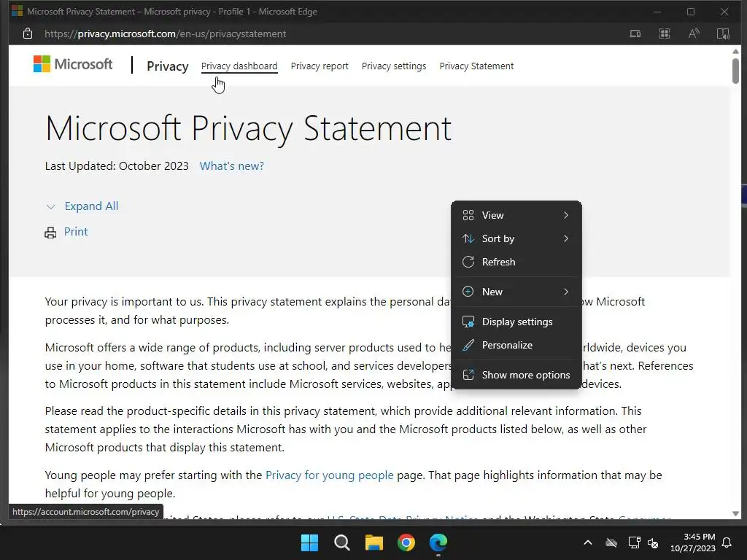747x560 pixels.
Task: Show hidden tray icons chevron
Action: click(x=588, y=542)
